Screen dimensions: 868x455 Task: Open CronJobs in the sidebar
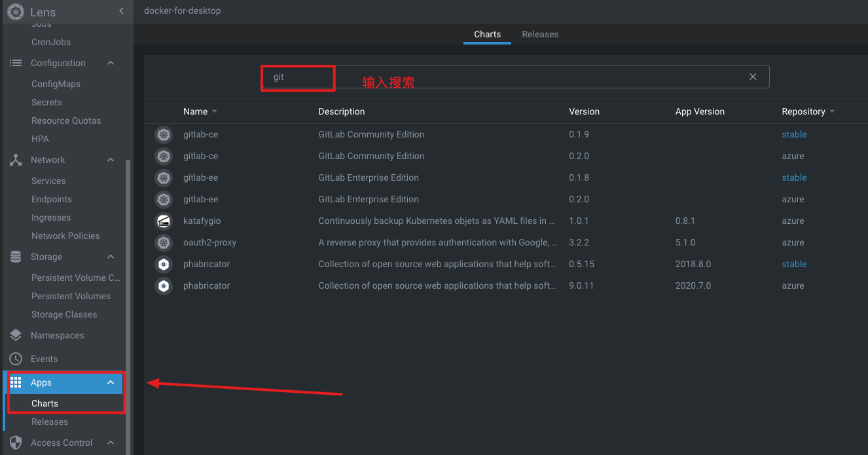click(51, 42)
